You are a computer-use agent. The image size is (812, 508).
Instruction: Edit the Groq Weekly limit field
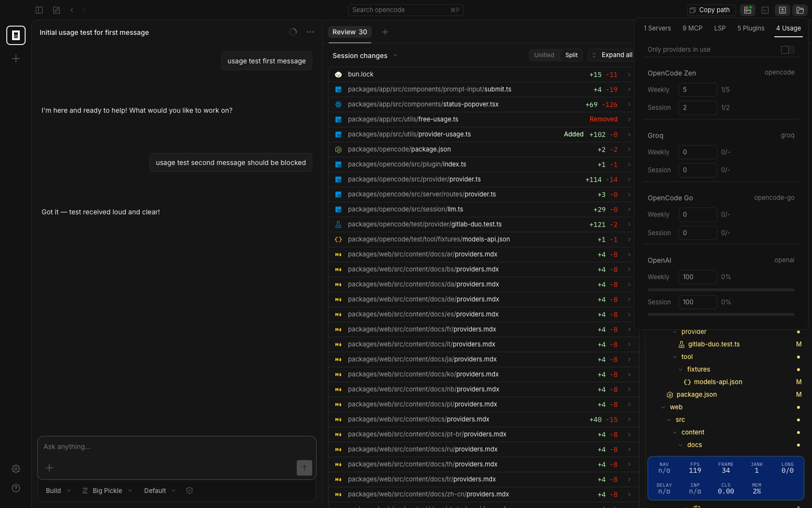(697, 152)
